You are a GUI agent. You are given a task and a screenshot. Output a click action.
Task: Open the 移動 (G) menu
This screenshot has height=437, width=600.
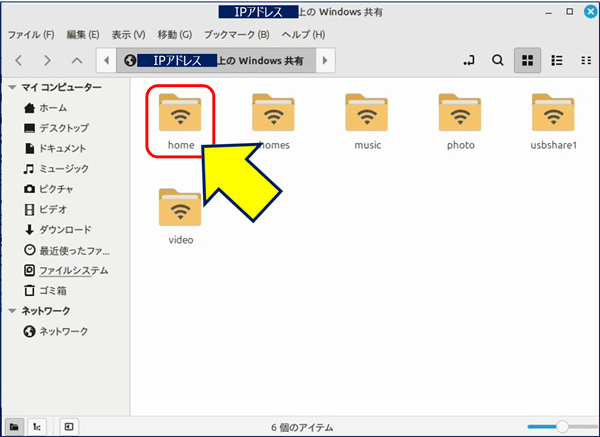174,34
